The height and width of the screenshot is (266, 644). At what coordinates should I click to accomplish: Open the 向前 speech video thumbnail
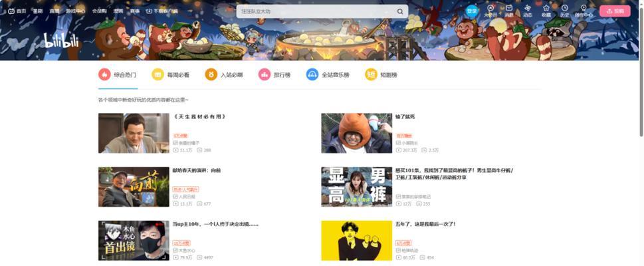coord(134,187)
